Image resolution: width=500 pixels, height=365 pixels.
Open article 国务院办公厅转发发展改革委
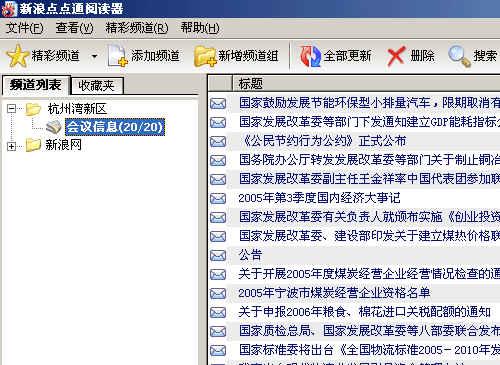(x=369, y=160)
